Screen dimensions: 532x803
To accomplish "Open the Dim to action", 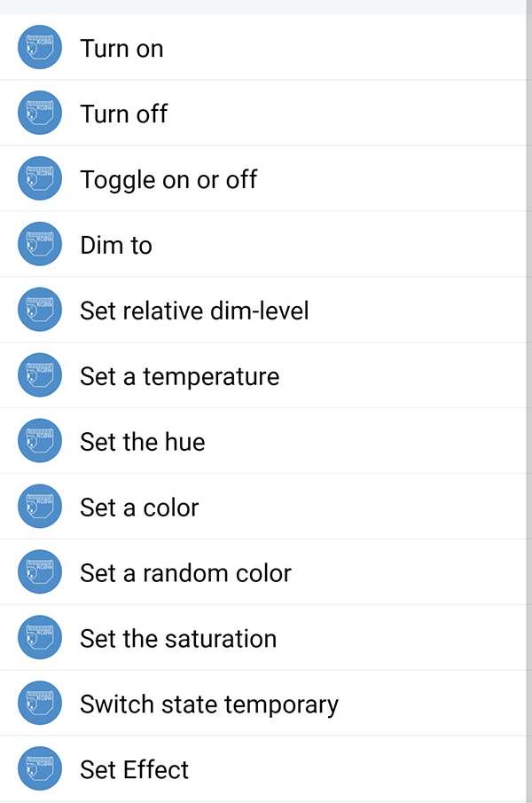I will tap(116, 245).
